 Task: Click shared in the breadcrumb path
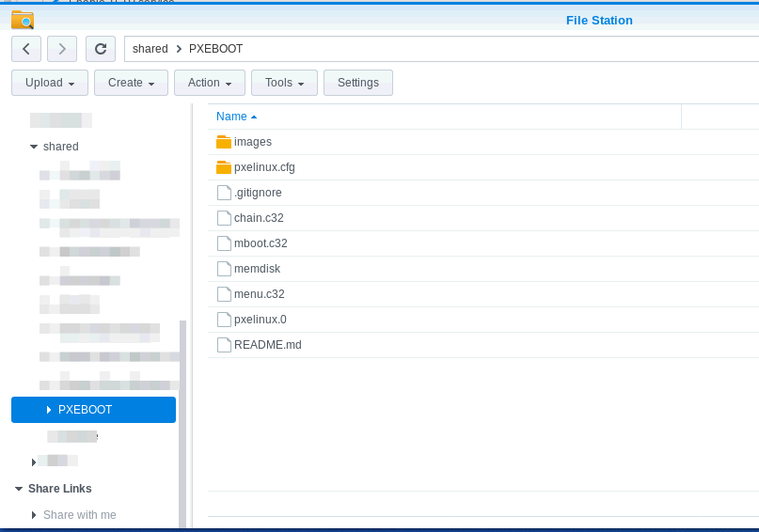click(x=150, y=49)
